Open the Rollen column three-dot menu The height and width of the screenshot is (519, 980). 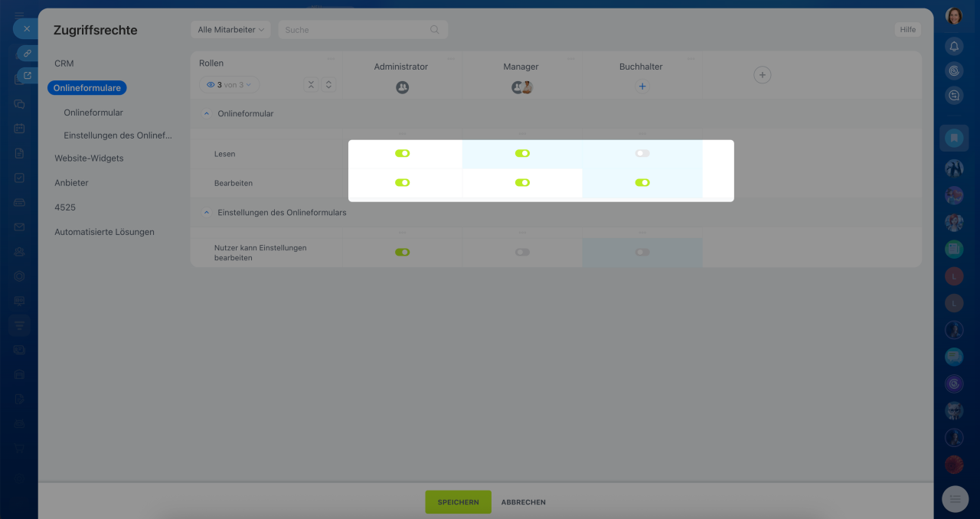coord(331,59)
